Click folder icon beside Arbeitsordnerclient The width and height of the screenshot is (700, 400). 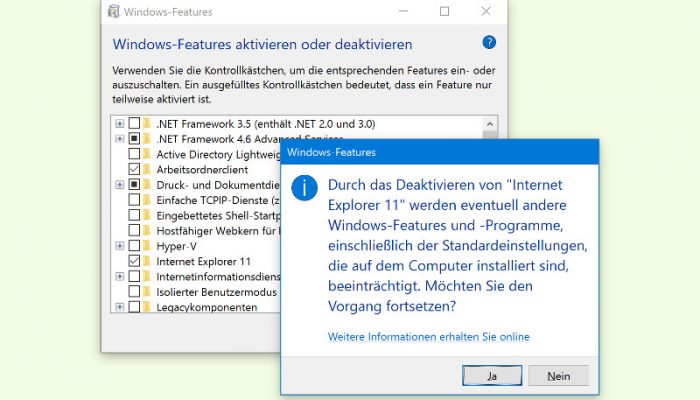tap(147, 169)
